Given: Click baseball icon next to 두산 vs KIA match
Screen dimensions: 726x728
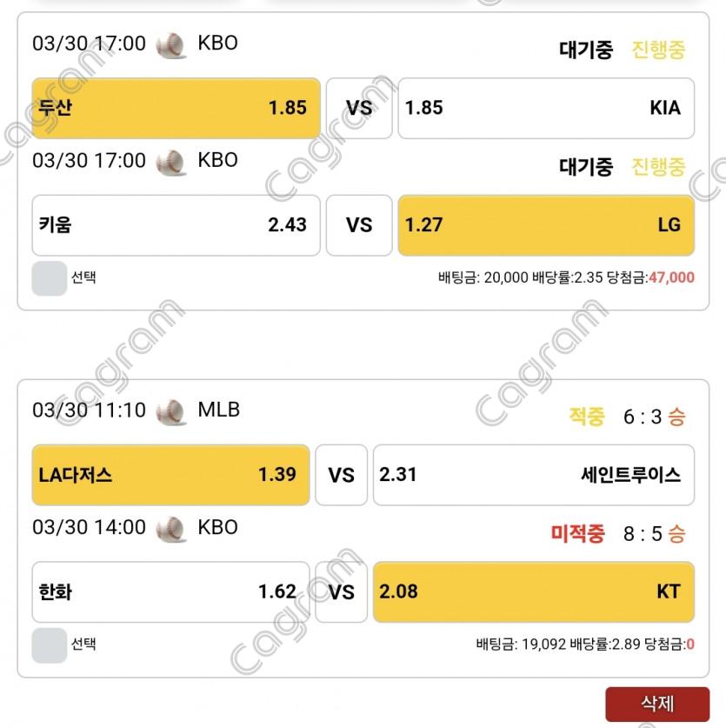Looking at the screenshot, I should coord(171,44).
